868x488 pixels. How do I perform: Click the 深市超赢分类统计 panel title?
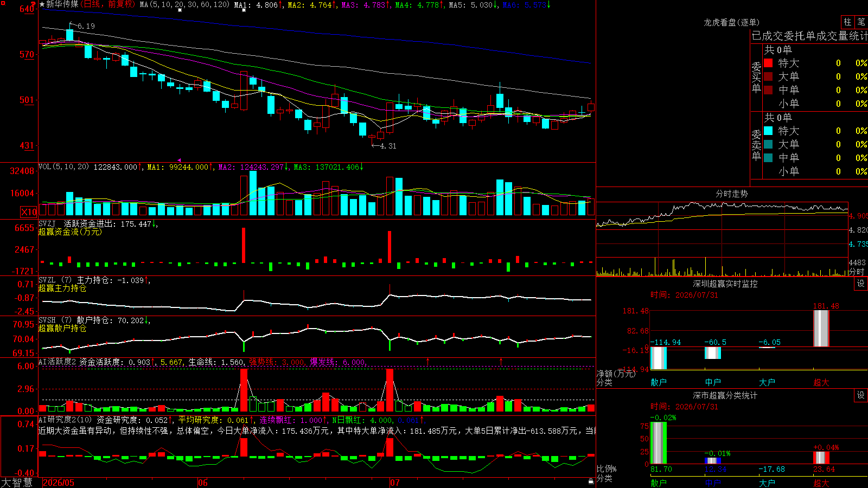click(x=725, y=395)
